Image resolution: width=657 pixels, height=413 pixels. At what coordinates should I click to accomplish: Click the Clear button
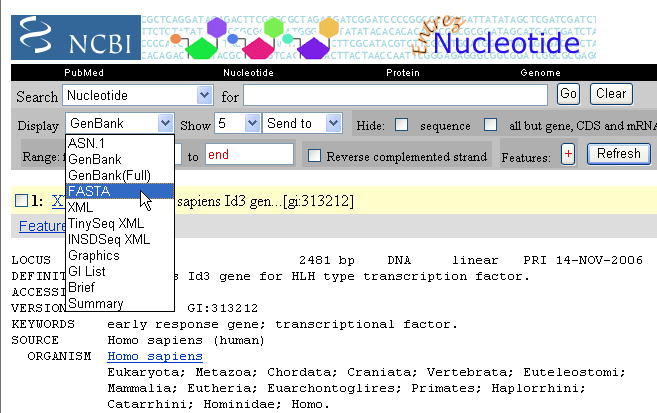tap(611, 93)
